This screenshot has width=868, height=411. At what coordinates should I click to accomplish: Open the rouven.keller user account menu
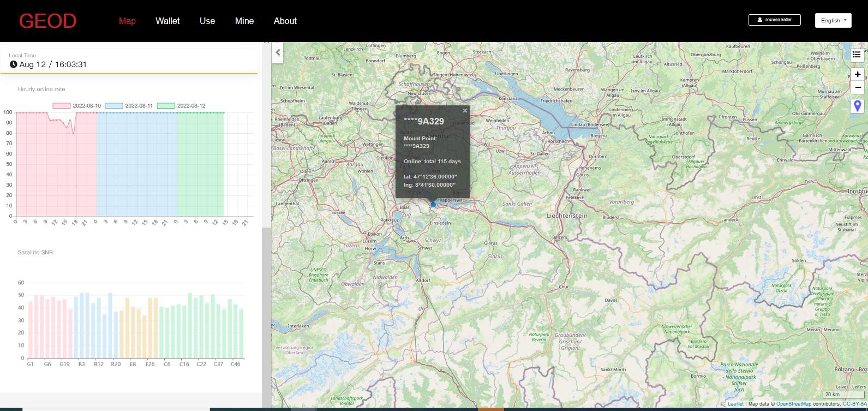click(774, 20)
